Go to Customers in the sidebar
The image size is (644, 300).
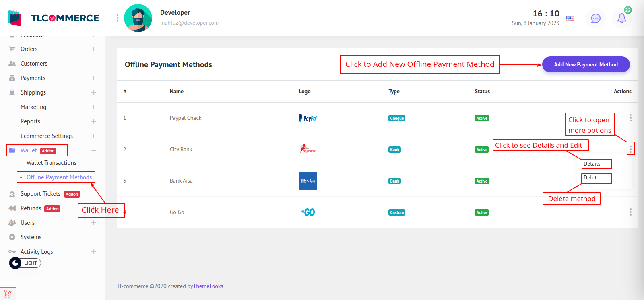[x=34, y=64]
